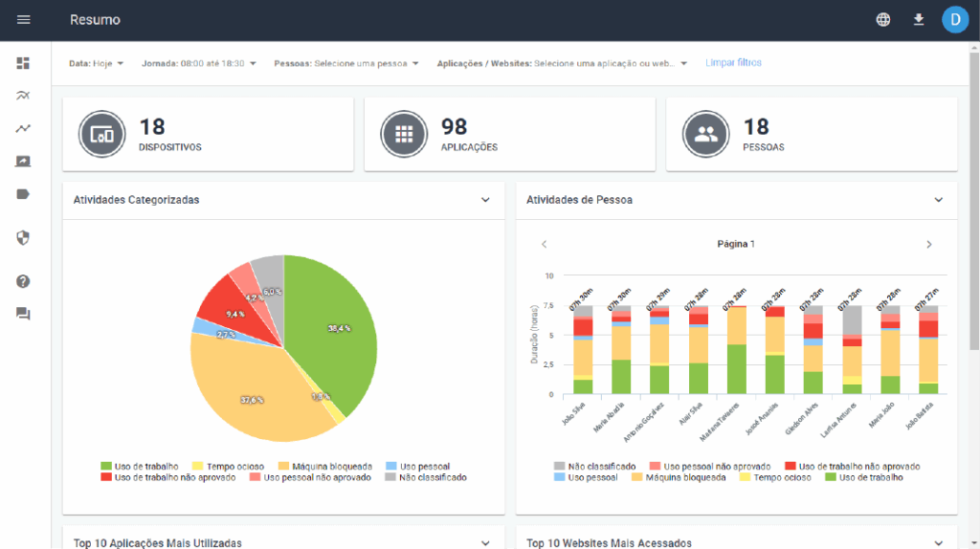Screen dimensions: 980x549
Task: Open the label tag sidebar icon
Action: click(x=24, y=194)
